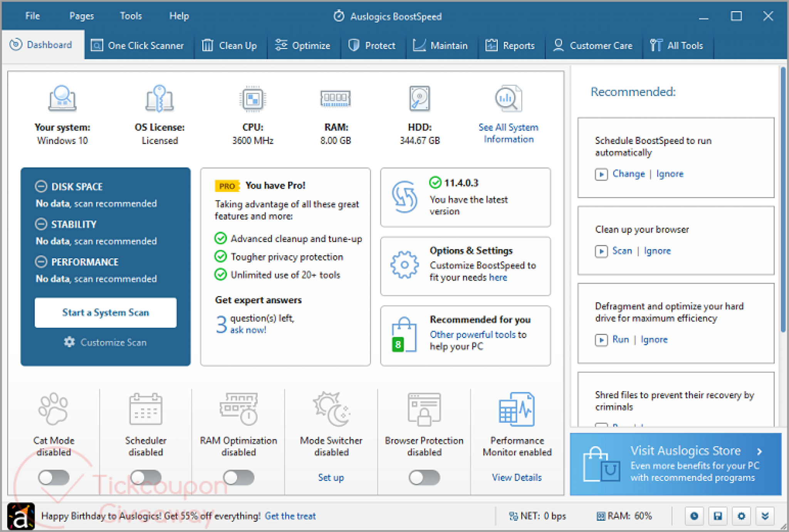Screen dimensions: 789x532
Task: Click the Get the treat link
Action: click(x=290, y=516)
